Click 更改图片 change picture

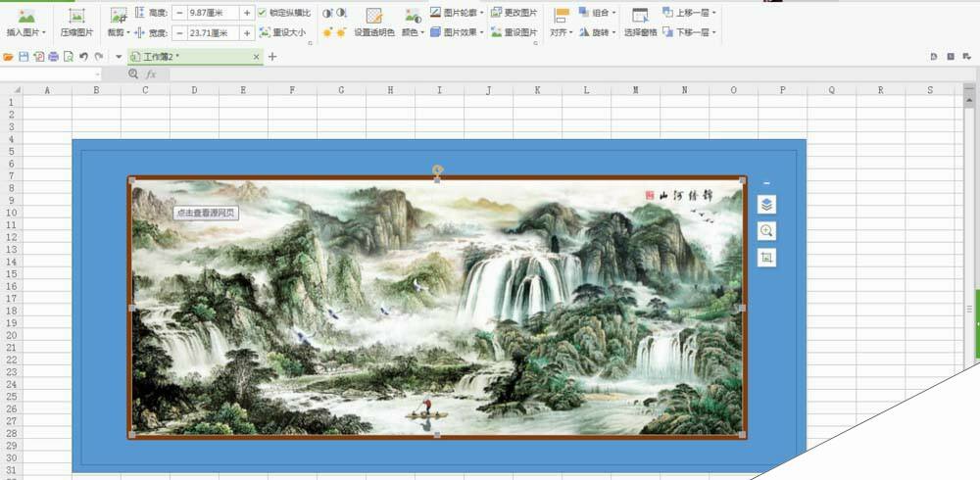click(514, 13)
